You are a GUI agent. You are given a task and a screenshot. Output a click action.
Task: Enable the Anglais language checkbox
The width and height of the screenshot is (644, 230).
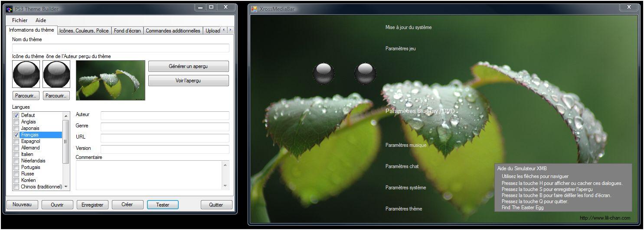pos(16,122)
